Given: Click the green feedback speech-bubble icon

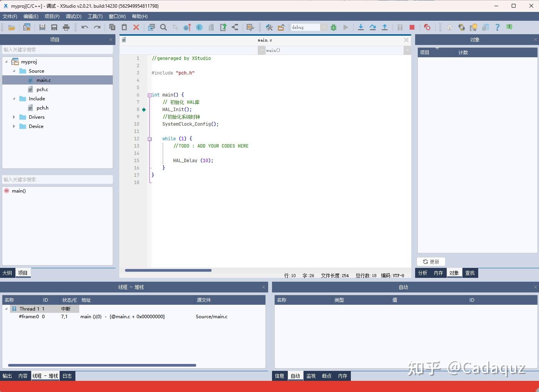Looking at the screenshot, I should pos(509,27).
